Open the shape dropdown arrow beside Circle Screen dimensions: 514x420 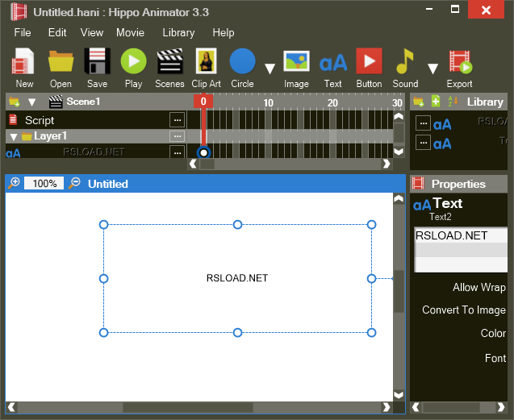270,69
